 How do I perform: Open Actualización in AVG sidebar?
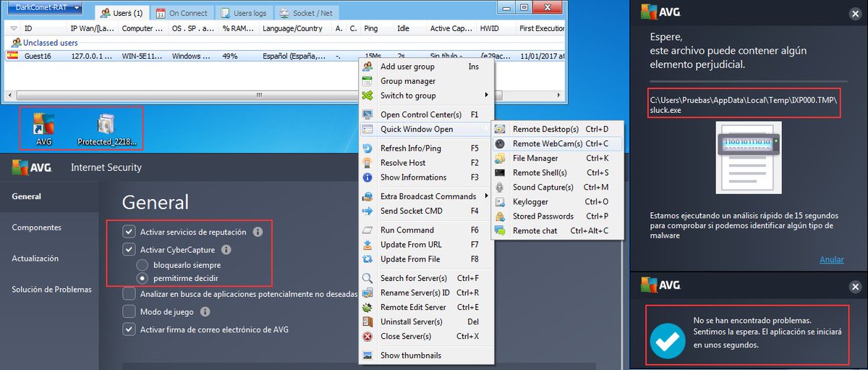(x=35, y=258)
